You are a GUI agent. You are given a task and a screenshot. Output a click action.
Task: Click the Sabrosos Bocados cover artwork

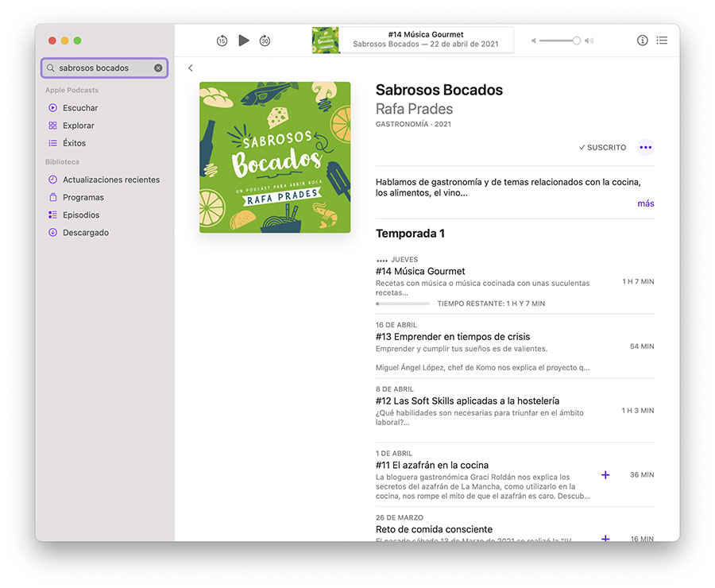pos(275,157)
